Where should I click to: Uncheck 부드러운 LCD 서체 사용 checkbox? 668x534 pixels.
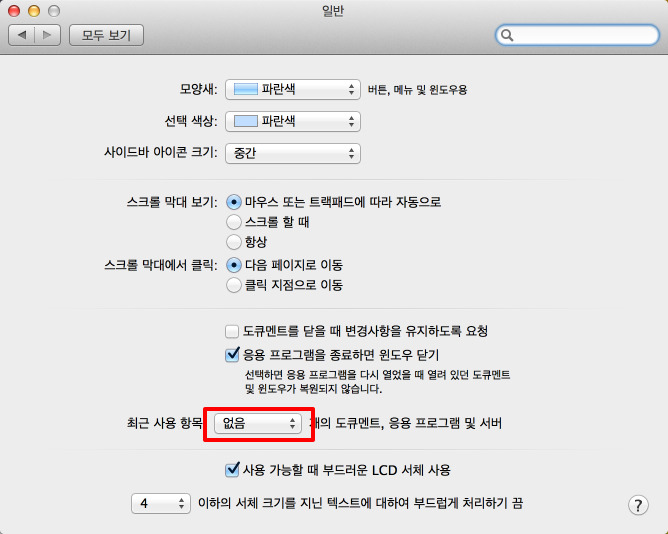pyautogui.click(x=232, y=470)
